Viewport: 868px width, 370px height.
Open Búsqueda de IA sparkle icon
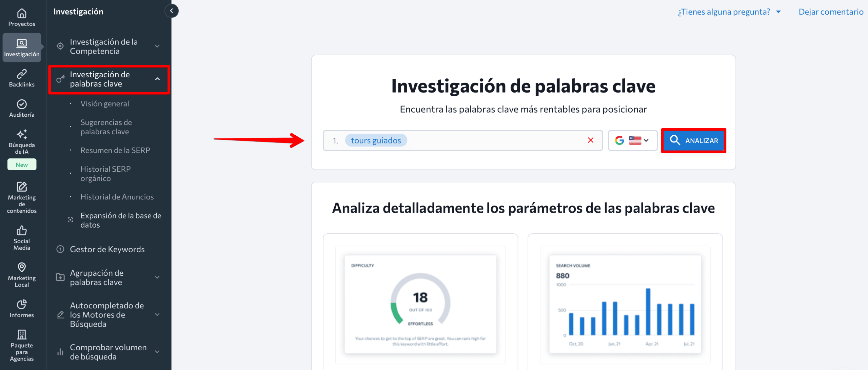[x=22, y=134]
